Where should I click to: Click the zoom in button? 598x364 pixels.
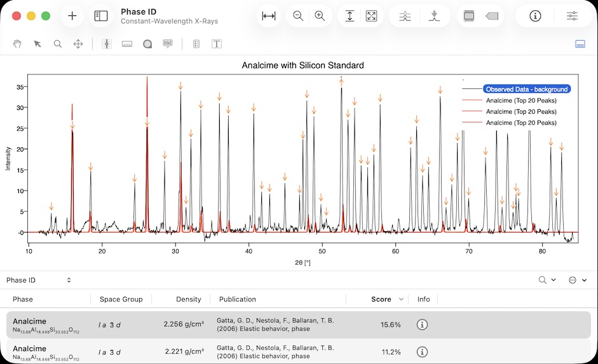click(320, 17)
